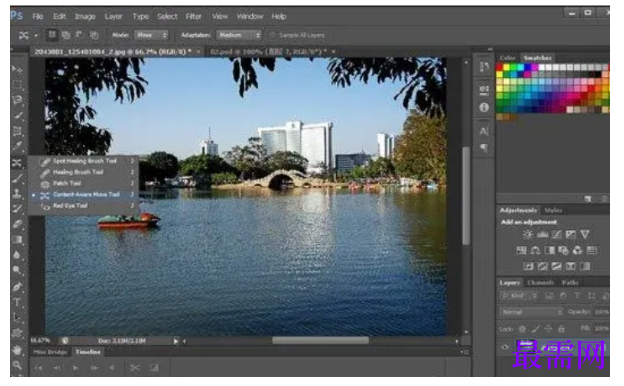Open the layer filter Kind dropdown
Viewport: 624px width, 386px height.
pos(519,296)
